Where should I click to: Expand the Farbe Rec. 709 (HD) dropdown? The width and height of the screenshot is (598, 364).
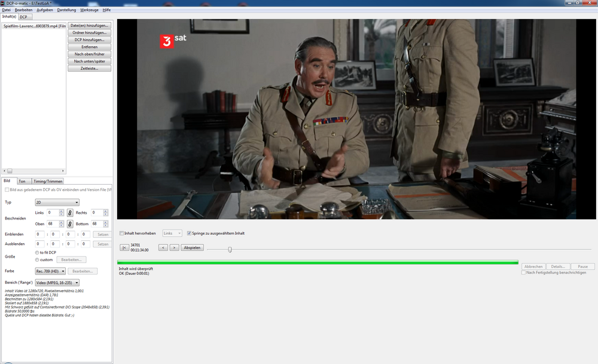[50, 271]
